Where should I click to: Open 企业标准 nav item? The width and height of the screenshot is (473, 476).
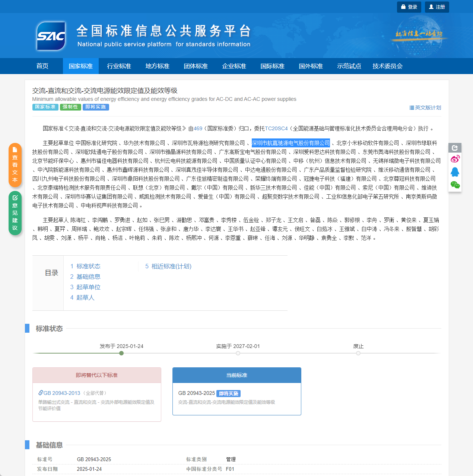(x=234, y=66)
